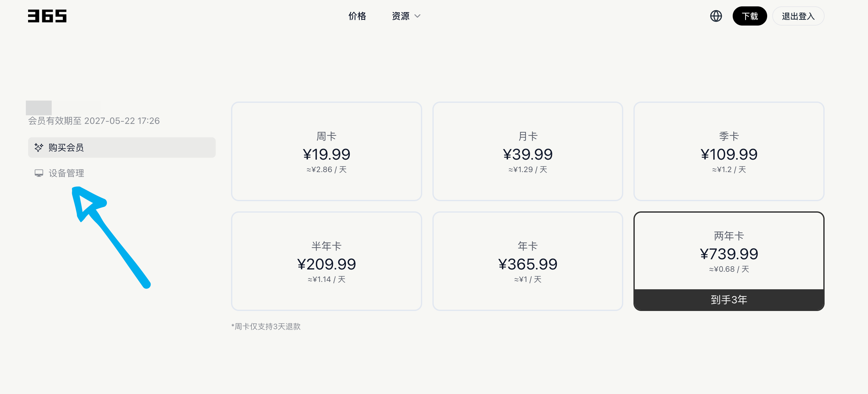Expand the 资源 dropdown chevron
This screenshot has width=868, height=394.
[x=417, y=16]
